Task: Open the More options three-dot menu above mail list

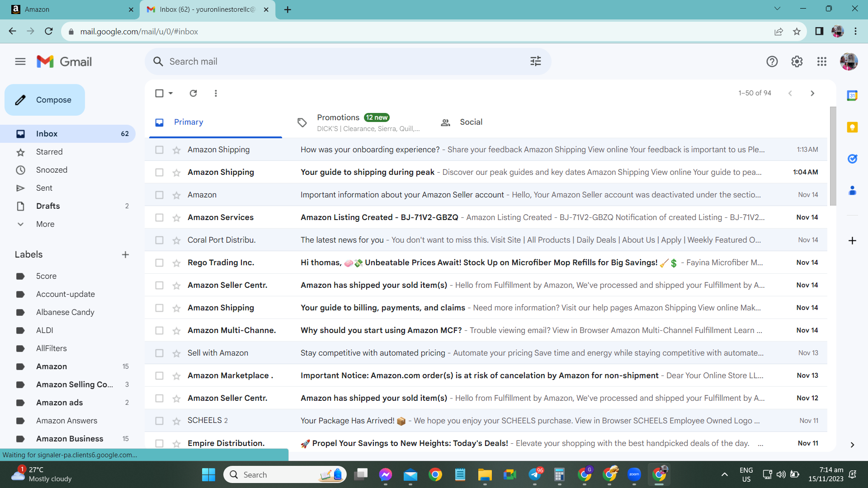Action: (216, 93)
